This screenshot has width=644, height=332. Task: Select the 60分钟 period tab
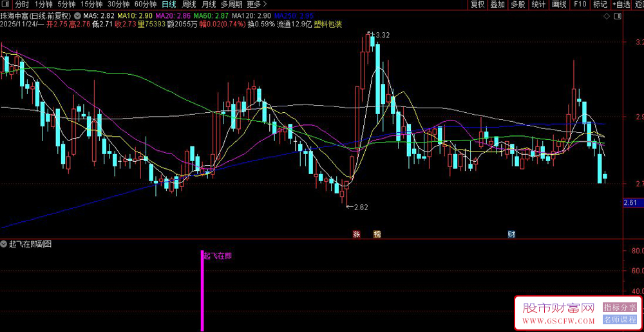point(146,5)
